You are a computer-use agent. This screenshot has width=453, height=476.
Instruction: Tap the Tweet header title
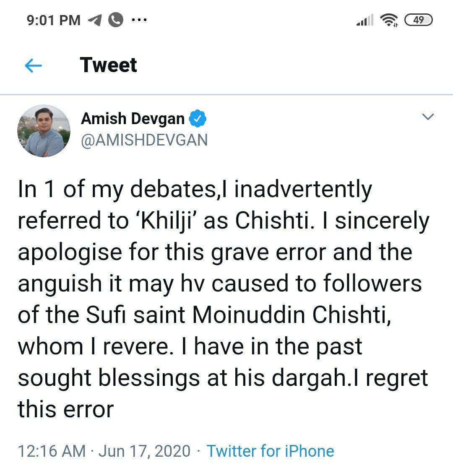[x=108, y=65]
